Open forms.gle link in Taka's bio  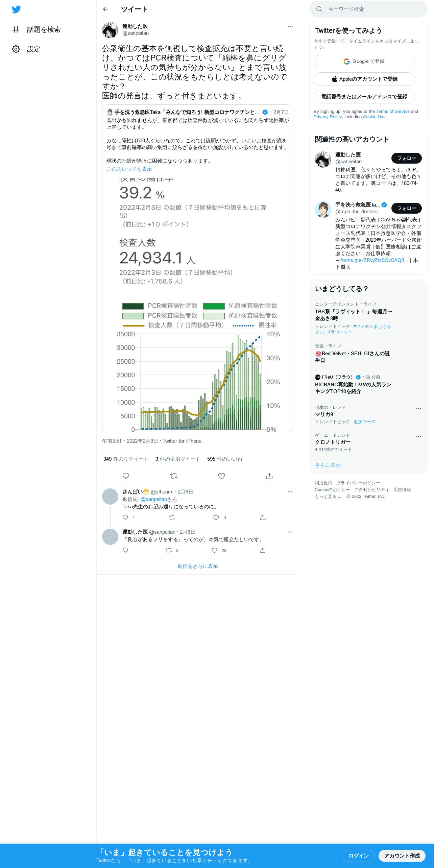[374, 260]
